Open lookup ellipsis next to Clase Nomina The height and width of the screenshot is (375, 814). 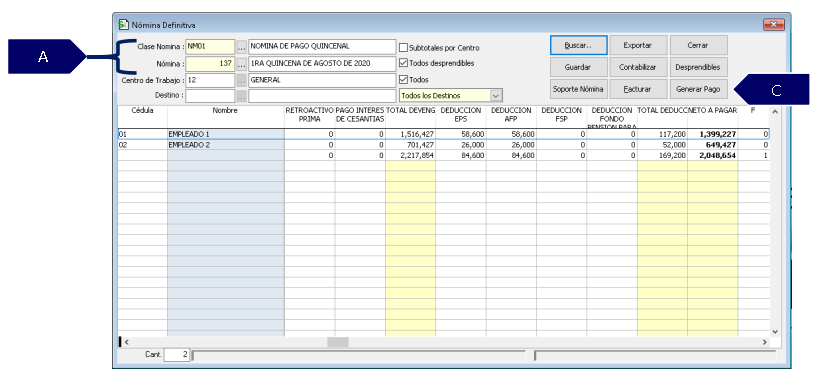pyautogui.click(x=241, y=47)
